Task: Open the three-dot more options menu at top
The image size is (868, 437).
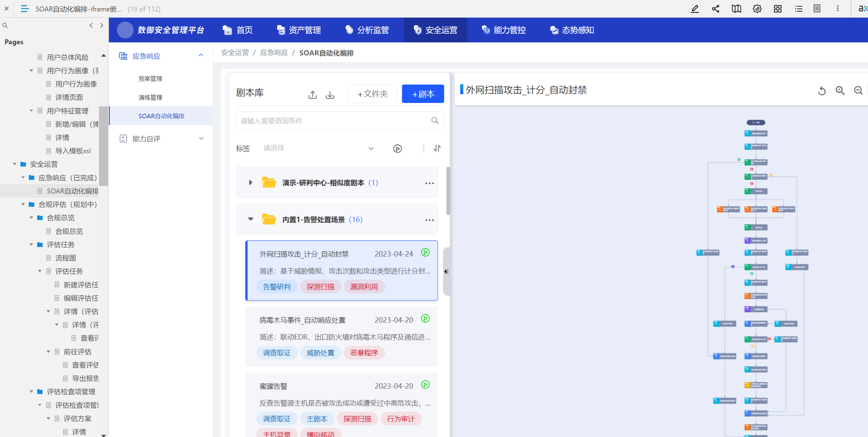Action: click(x=838, y=9)
